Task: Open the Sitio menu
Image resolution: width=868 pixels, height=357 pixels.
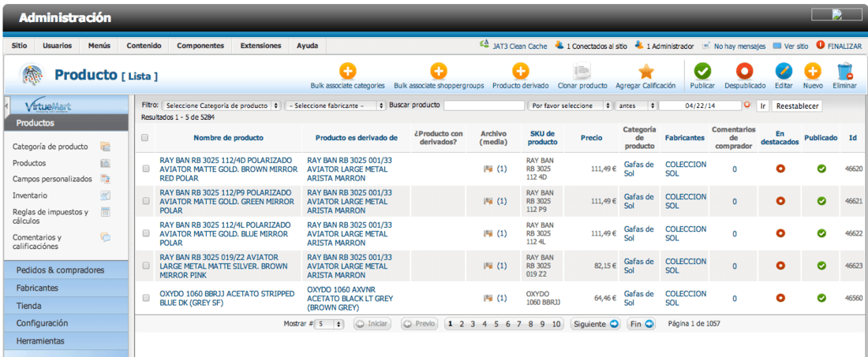Action: (20, 46)
